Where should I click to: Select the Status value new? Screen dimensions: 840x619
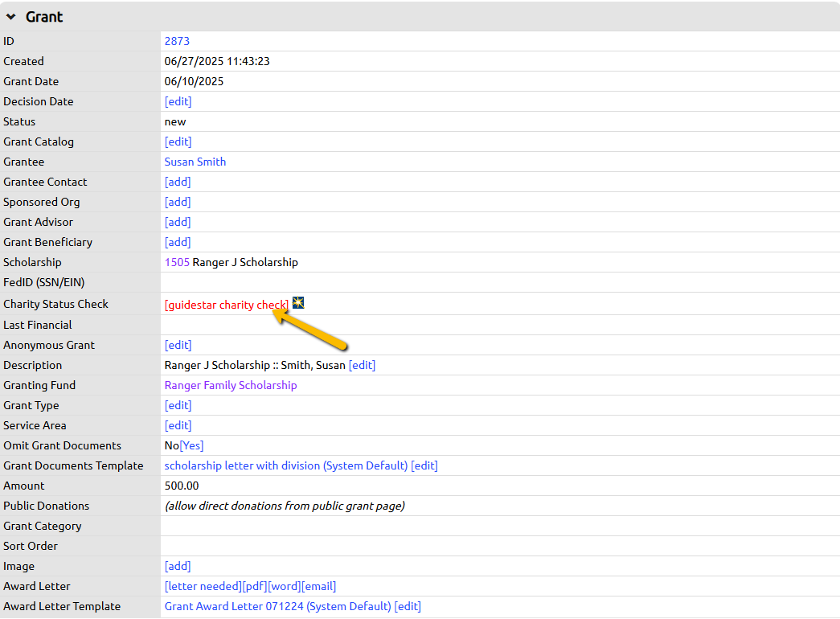coord(175,121)
